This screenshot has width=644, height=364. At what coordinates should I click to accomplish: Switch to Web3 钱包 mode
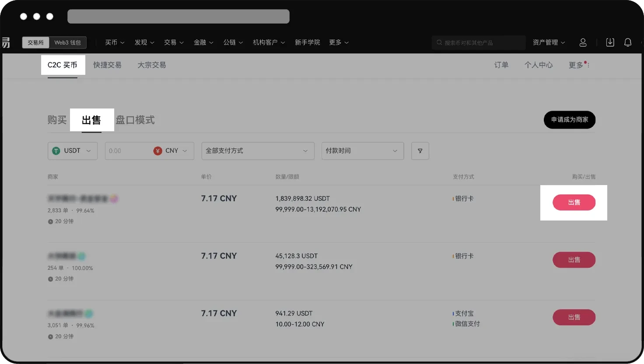coord(67,42)
